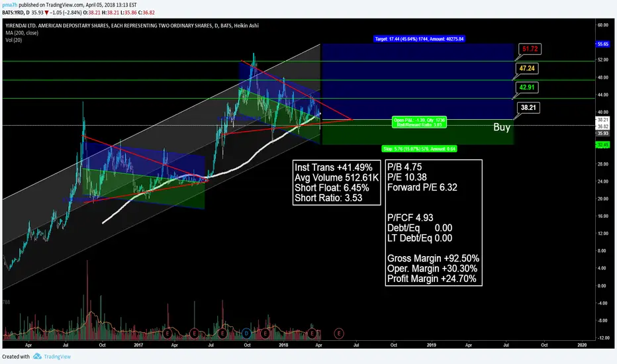
Task: Click the 60.00 price scale label
Action: (603, 24)
